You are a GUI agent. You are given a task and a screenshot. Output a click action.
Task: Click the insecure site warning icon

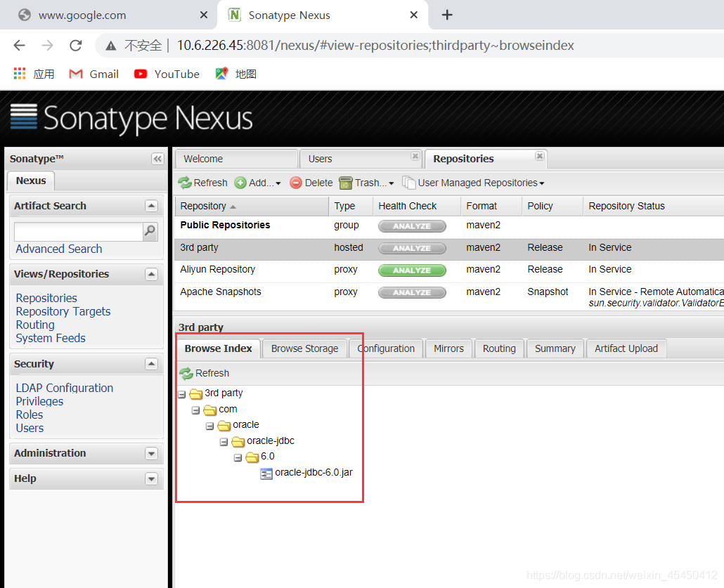pos(111,46)
